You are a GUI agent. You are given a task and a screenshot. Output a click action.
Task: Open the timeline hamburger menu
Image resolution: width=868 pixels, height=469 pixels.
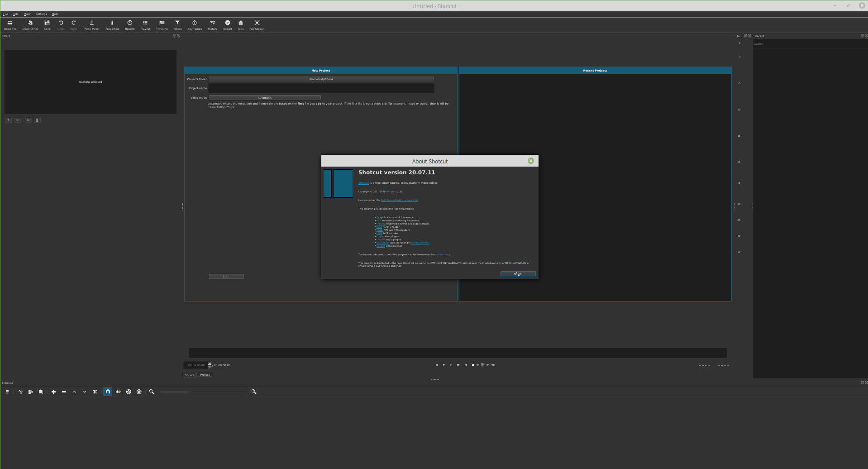[7, 392]
